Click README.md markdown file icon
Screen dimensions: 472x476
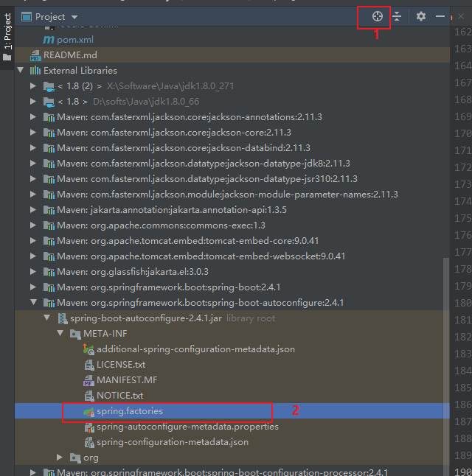click(35, 55)
